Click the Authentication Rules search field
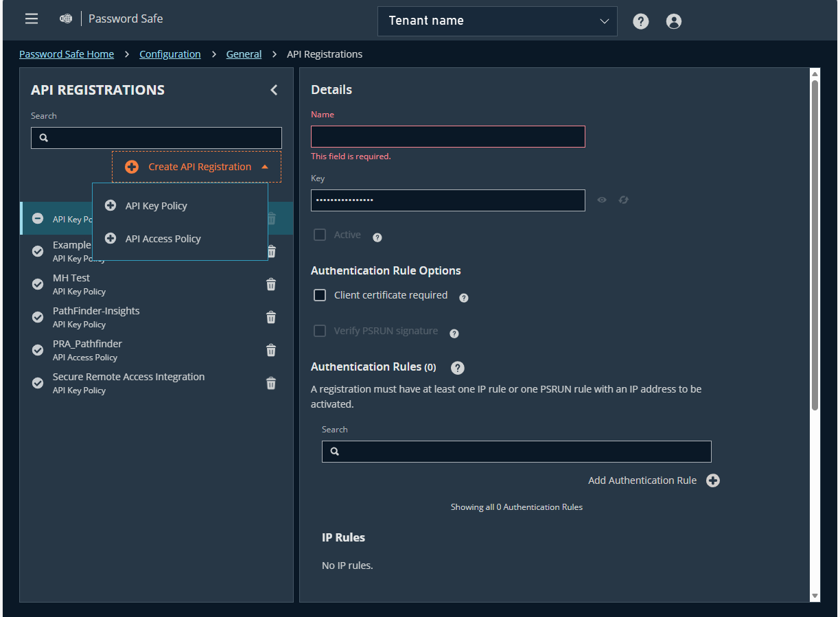 click(517, 452)
